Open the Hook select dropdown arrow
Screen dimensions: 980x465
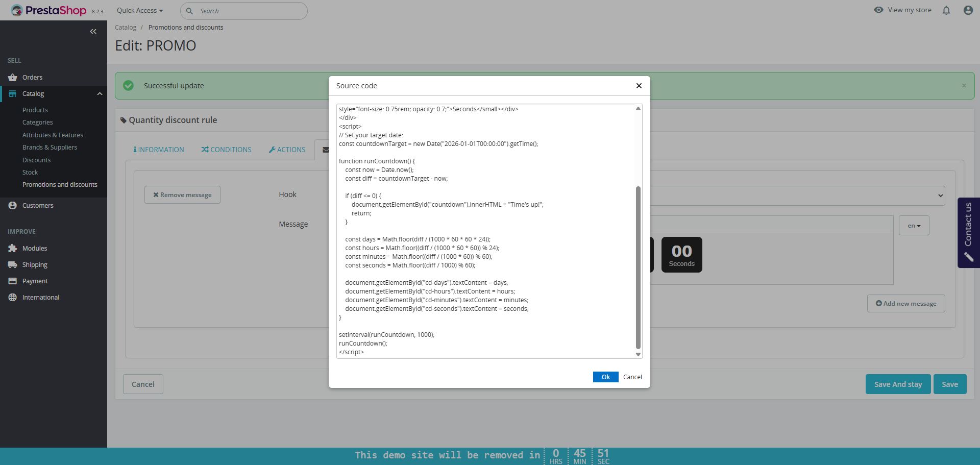(x=940, y=195)
